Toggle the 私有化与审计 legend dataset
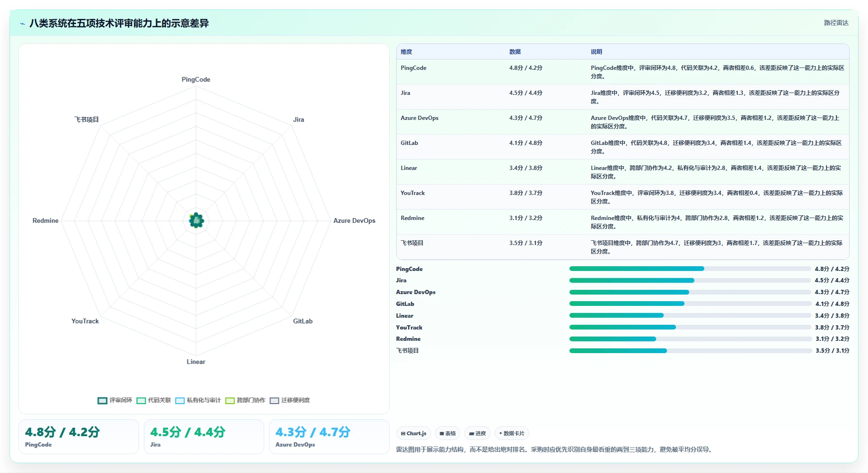The image size is (868, 473). point(198,400)
